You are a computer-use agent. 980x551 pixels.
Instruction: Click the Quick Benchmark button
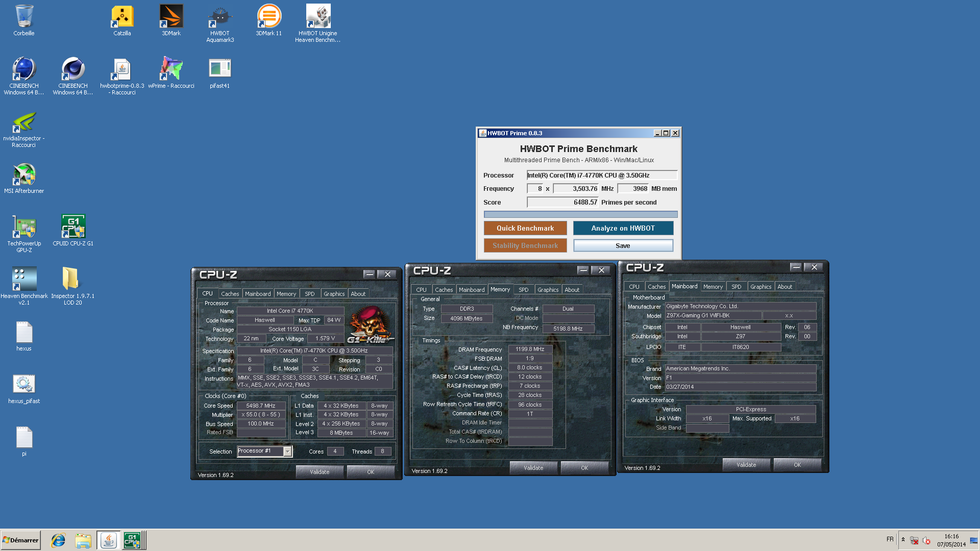(525, 228)
